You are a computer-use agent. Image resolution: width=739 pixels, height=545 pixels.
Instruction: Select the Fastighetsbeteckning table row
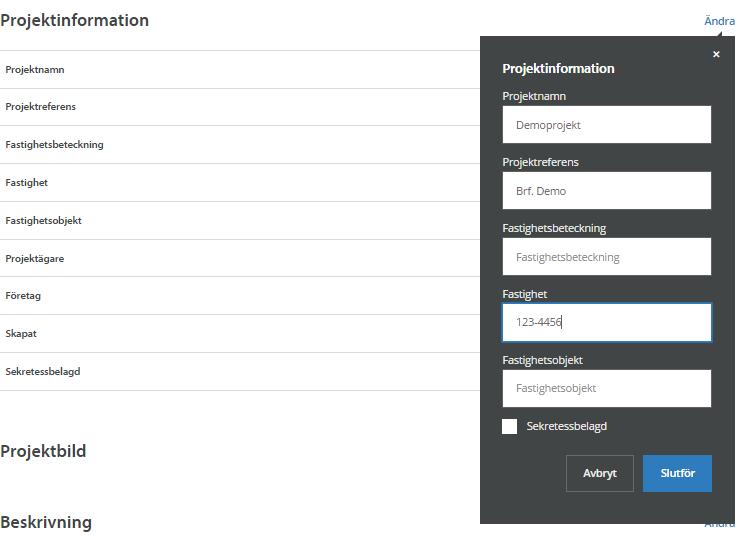tap(240, 145)
